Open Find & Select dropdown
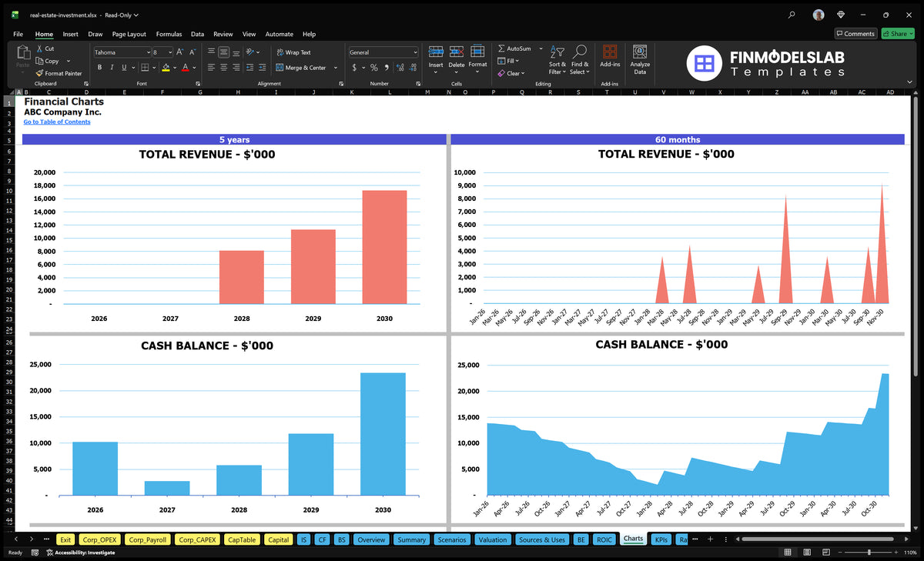924x561 pixels. coord(581,61)
